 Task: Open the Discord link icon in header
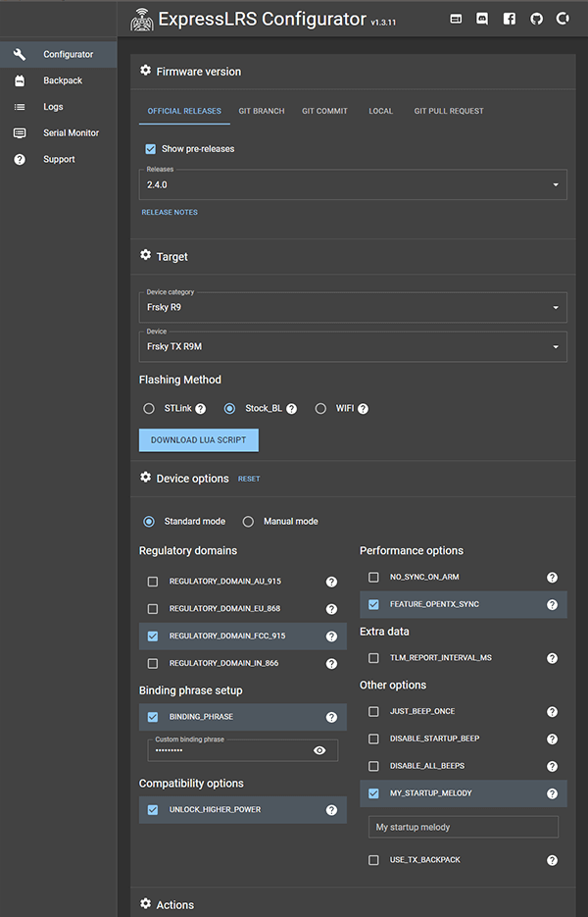pyautogui.click(x=482, y=19)
